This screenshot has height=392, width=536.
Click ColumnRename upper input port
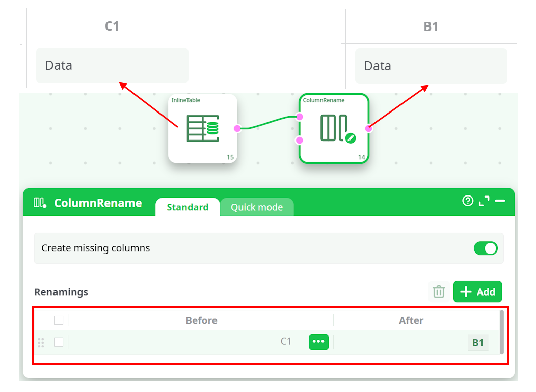(300, 117)
